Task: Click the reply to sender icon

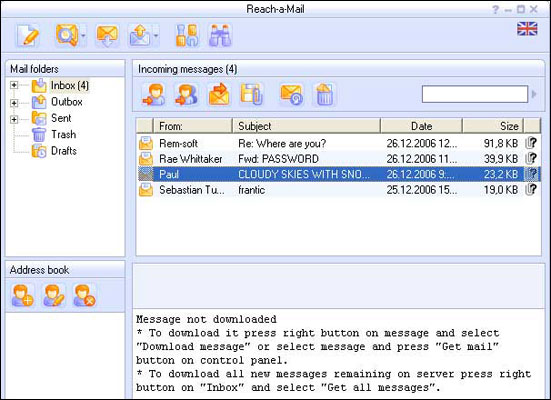Action: [154, 95]
